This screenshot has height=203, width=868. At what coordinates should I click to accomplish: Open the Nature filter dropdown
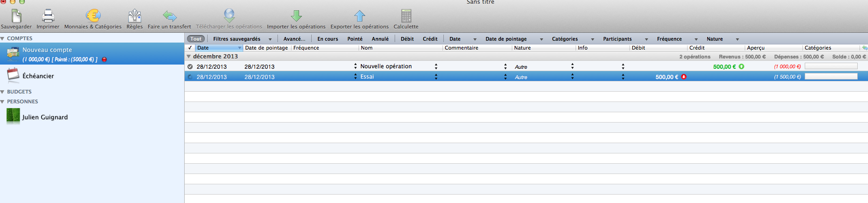pos(723,39)
